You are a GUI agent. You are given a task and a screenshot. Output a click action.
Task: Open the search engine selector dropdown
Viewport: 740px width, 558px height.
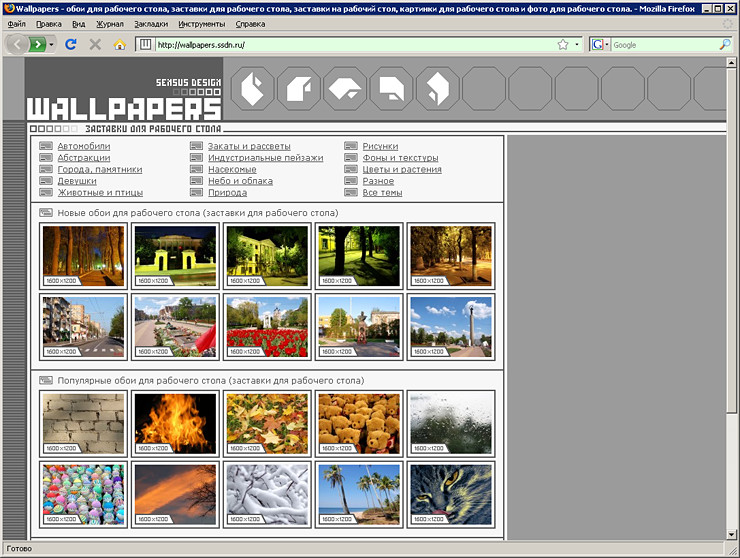pyautogui.click(x=600, y=45)
